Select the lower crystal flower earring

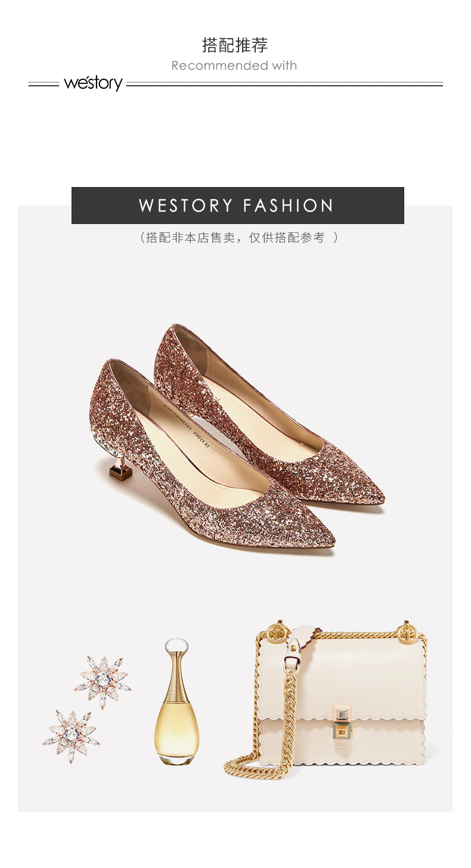coord(71,736)
